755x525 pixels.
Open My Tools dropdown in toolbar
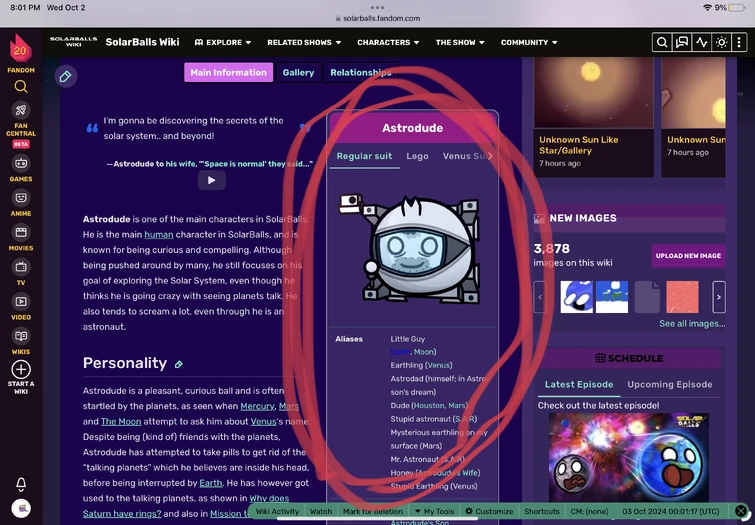[x=434, y=512]
